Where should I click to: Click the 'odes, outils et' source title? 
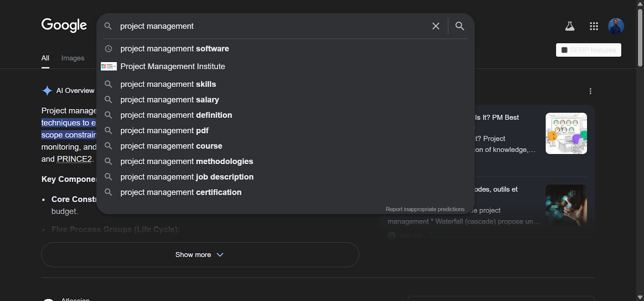click(x=496, y=190)
